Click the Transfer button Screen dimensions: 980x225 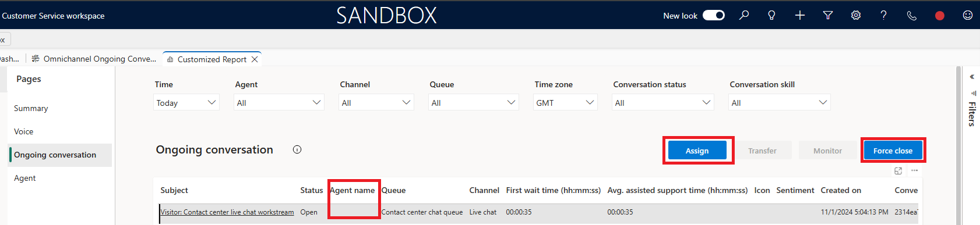pyautogui.click(x=762, y=151)
